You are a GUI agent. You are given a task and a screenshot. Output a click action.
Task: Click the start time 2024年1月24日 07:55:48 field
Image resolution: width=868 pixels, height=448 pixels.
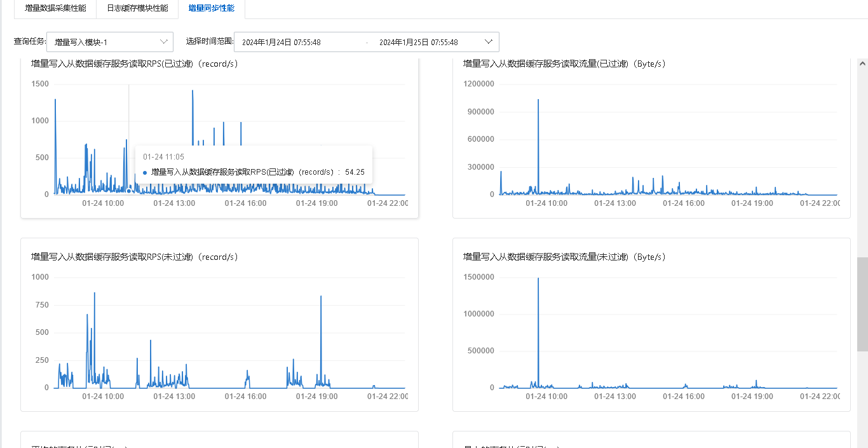[x=281, y=42]
